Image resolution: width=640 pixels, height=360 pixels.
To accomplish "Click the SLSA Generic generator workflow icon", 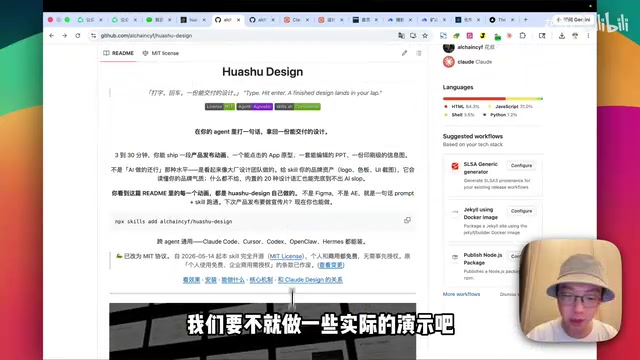I will click(455, 166).
